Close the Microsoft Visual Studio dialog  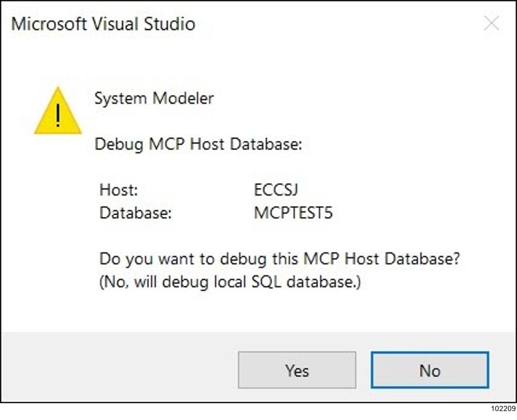point(491,24)
